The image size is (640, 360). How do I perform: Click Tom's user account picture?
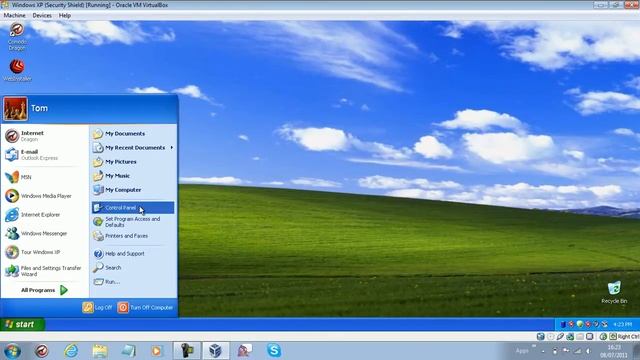click(16, 109)
